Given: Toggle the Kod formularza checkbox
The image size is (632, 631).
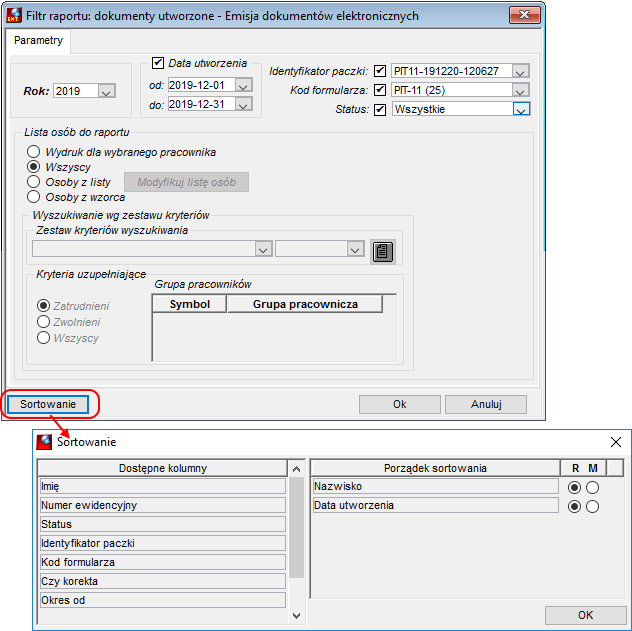Looking at the screenshot, I should point(380,90).
